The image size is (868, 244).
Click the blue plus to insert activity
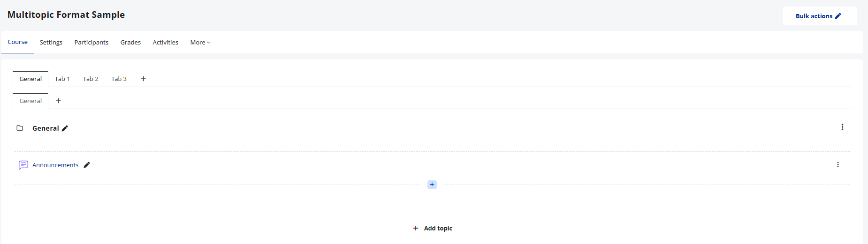(x=432, y=185)
